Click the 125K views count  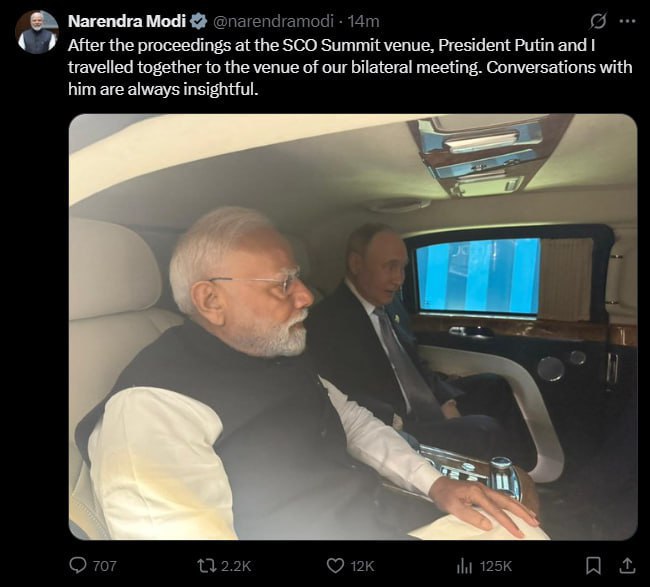(x=496, y=566)
